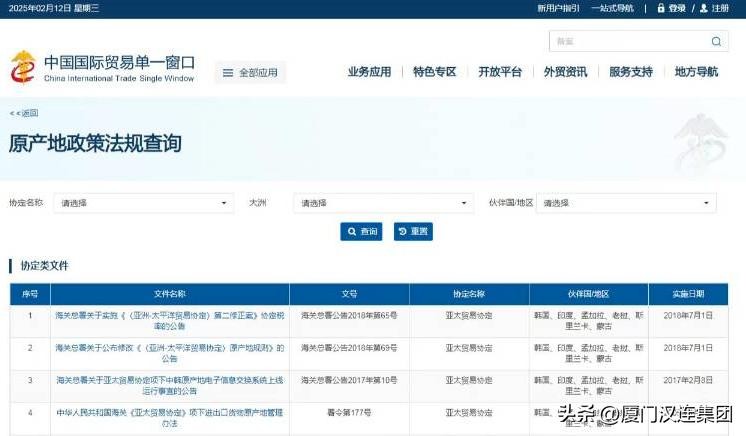Image resolution: width=746 pixels, height=436 pixels.
Task: Open the 外贸资讯 menu
Action: pyautogui.click(x=565, y=72)
